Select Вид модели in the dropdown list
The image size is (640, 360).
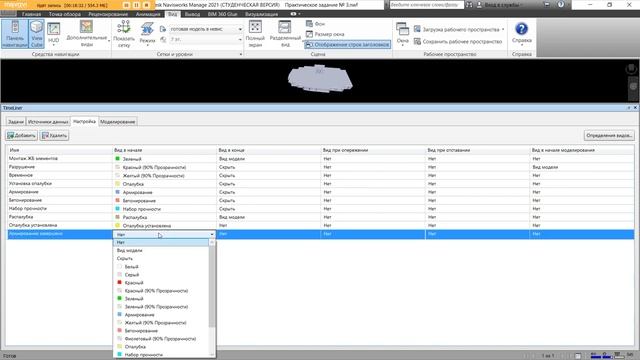point(161,251)
